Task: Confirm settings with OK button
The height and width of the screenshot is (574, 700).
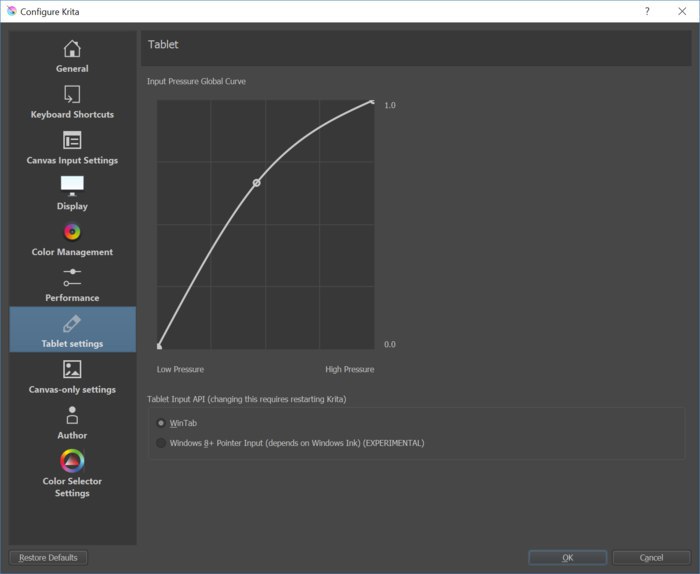Action: [x=567, y=557]
